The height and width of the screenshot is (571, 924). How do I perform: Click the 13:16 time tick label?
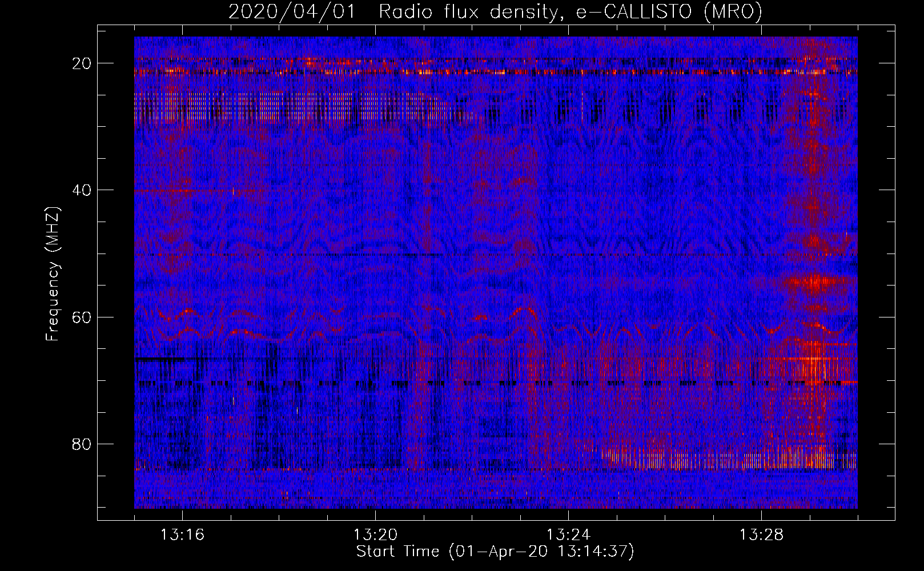click(x=182, y=535)
